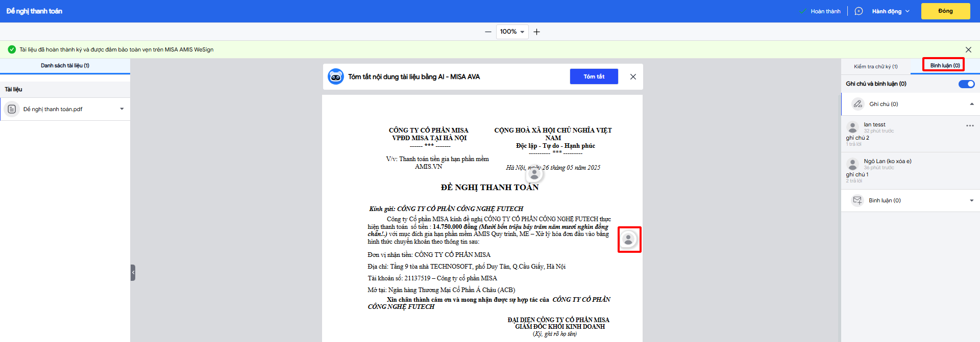This screenshot has width=980, height=342.
Task: Click the Bình luận envelope icon
Action: tap(857, 200)
